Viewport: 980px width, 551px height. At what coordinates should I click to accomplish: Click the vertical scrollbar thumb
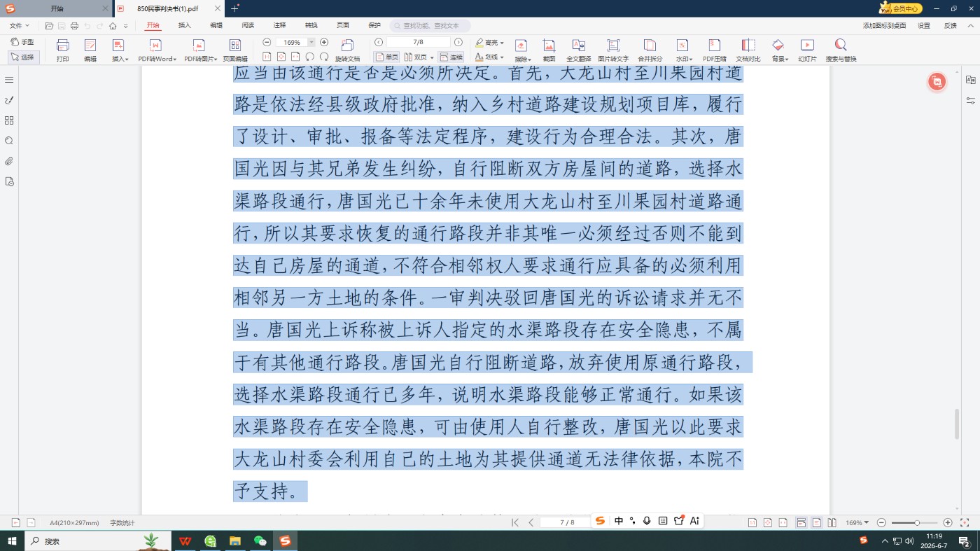pos(956,424)
